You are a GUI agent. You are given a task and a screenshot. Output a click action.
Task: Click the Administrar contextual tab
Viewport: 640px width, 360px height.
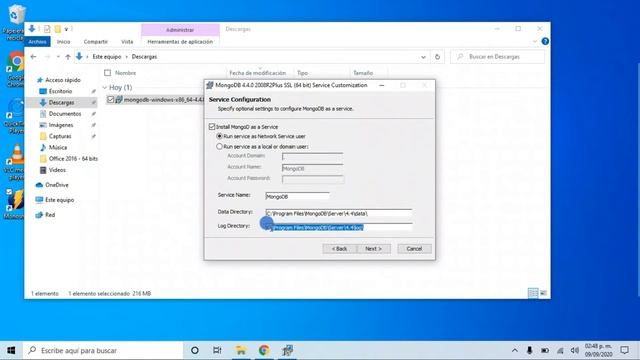pos(180,30)
